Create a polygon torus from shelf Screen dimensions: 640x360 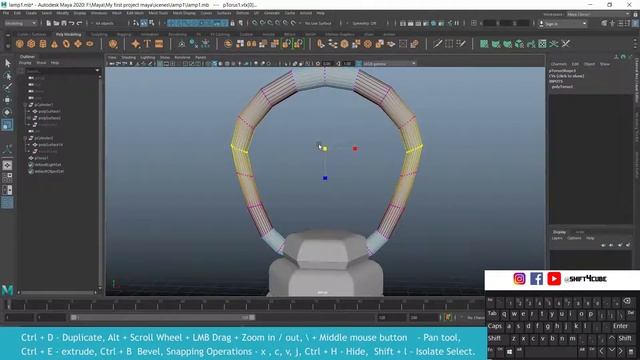(x=66, y=44)
